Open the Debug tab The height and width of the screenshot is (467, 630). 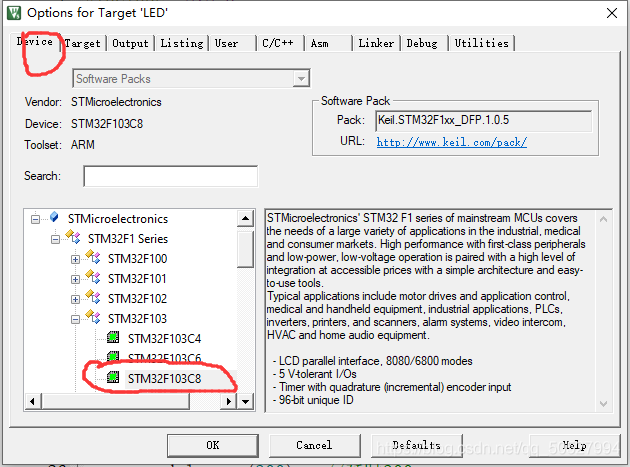[x=422, y=43]
